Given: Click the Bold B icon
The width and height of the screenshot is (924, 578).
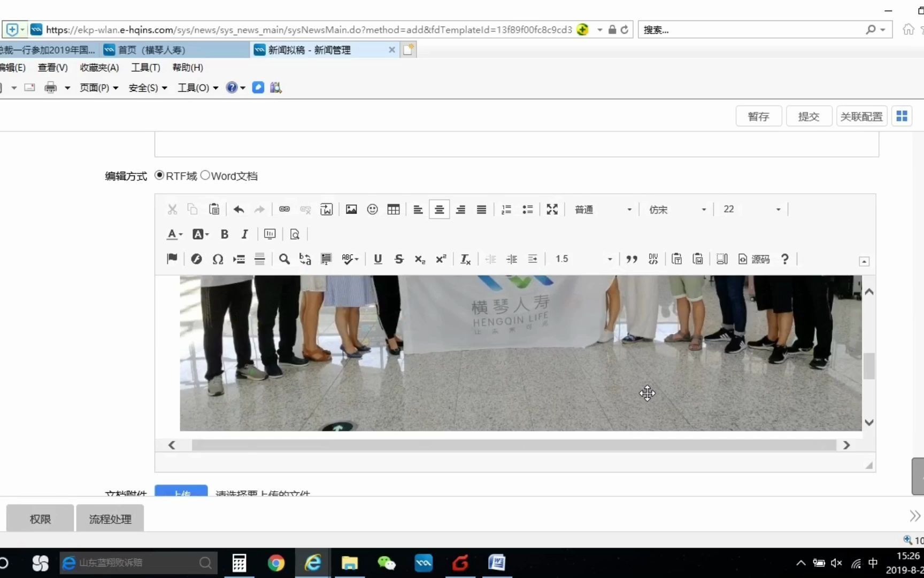Looking at the screenshot, I should (x=225, y=234).
